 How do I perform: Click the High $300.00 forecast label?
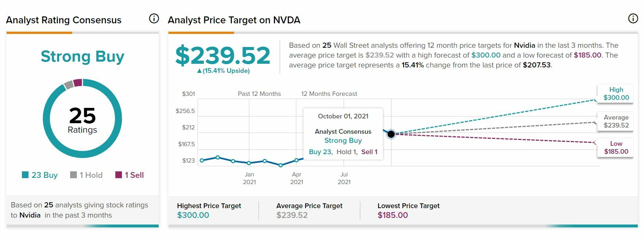pos(616,94)
